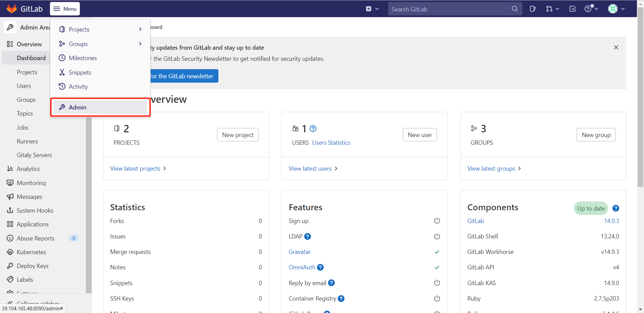Click the Abuse Reports count badge
The image size is (644, 313).
pyautogui.click(x=74, y=238)
